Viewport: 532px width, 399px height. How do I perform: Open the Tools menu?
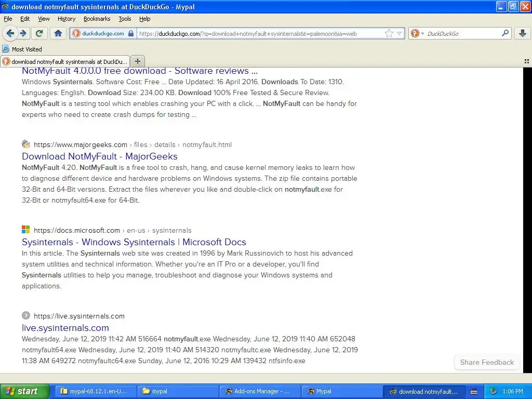[125, 19]
